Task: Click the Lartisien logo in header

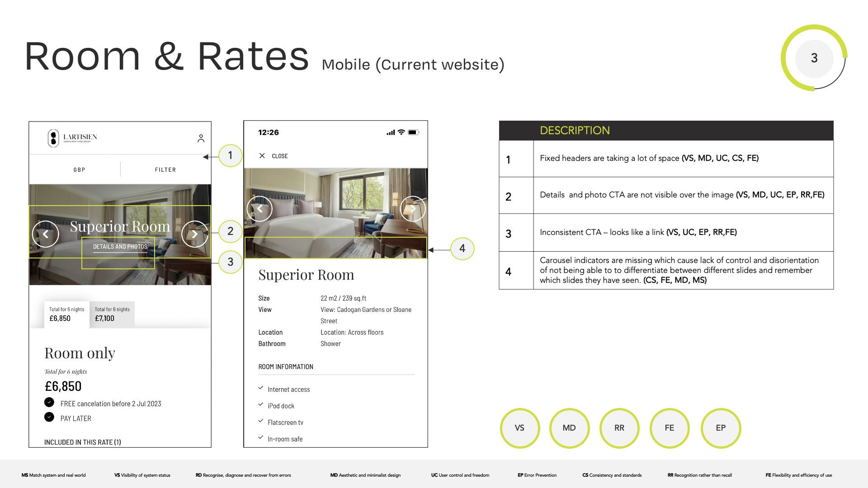Action: tap(72, 138)
